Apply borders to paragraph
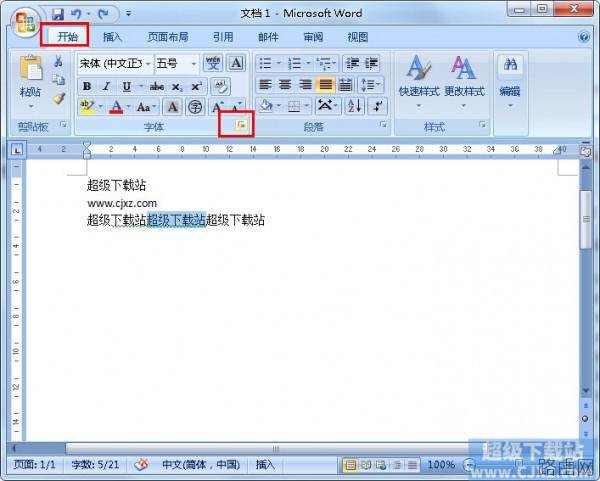The height and width of the screenshot is (481, 600). [x=294, y=106]
